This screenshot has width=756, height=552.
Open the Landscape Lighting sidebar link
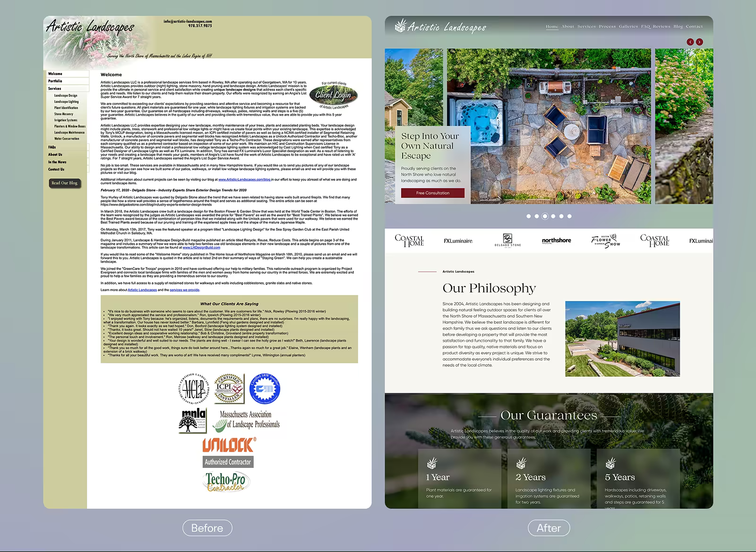click(66, 102)
